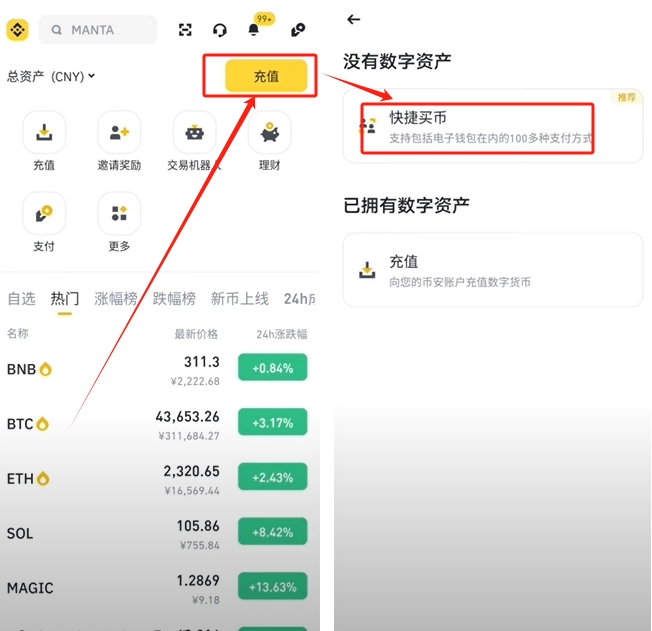
Task: Select 充值 deposit crypto card
Action: 493,270
